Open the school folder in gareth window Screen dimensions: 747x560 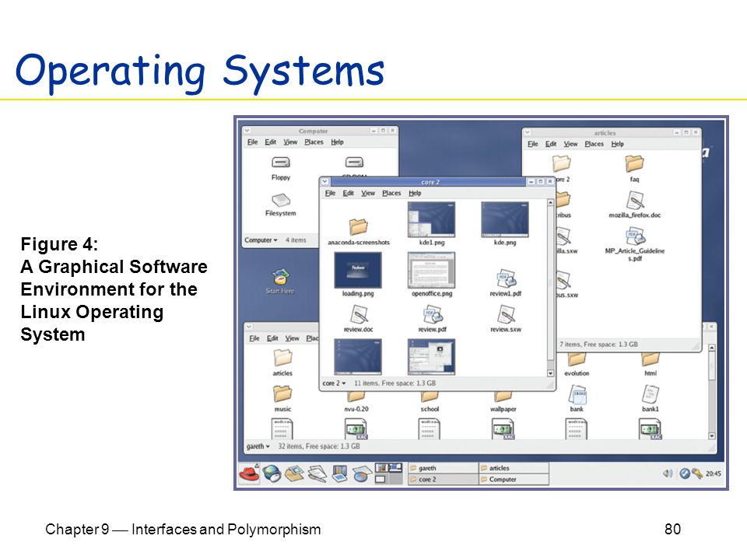click(430, 397)
